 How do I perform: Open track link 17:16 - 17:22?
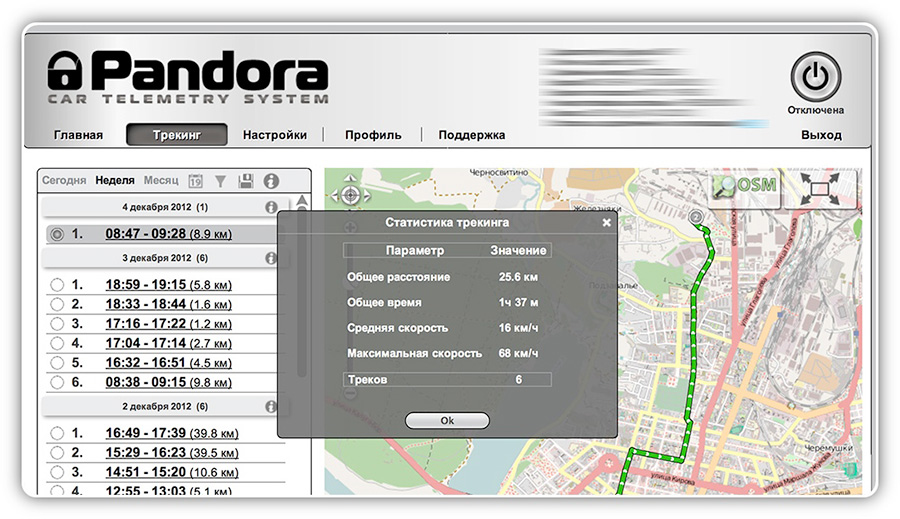click(168, 324)
